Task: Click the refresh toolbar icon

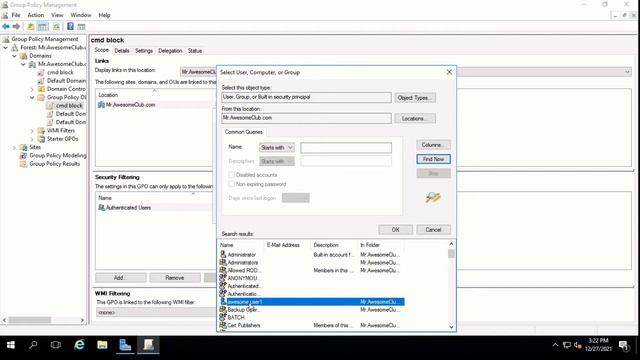Action: (56, 27)
